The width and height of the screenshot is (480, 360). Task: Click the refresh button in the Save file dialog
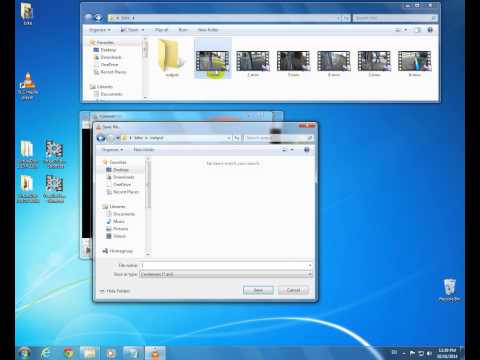[x=236, y=138]
